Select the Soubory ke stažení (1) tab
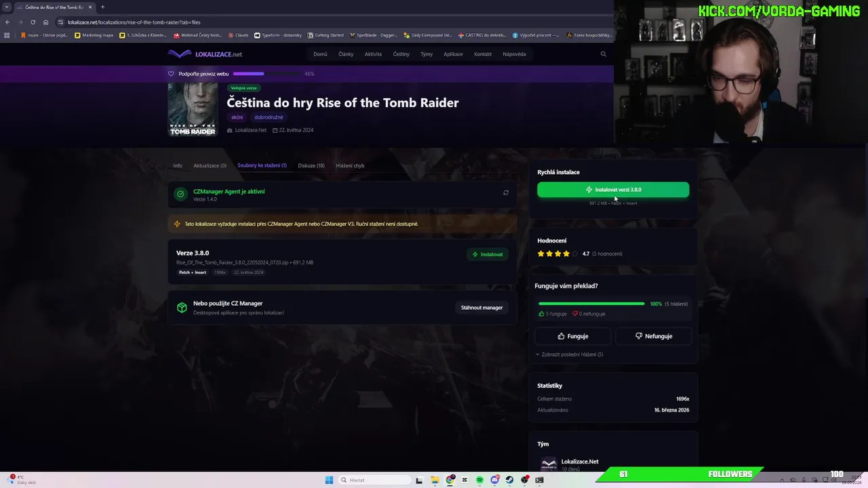868x488 pixels. pyautogui.click(x=262, y=165)
